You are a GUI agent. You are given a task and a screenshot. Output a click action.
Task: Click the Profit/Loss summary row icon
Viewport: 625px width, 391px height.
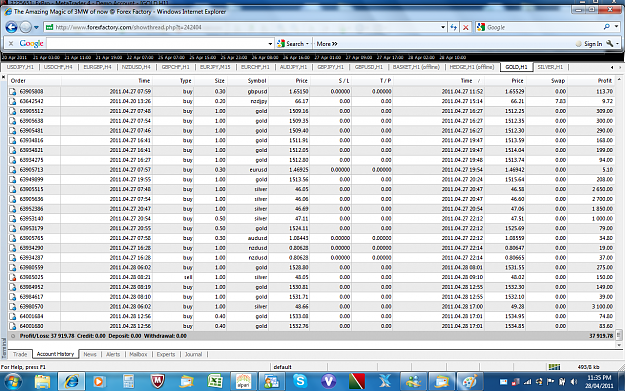pos(13,336)
